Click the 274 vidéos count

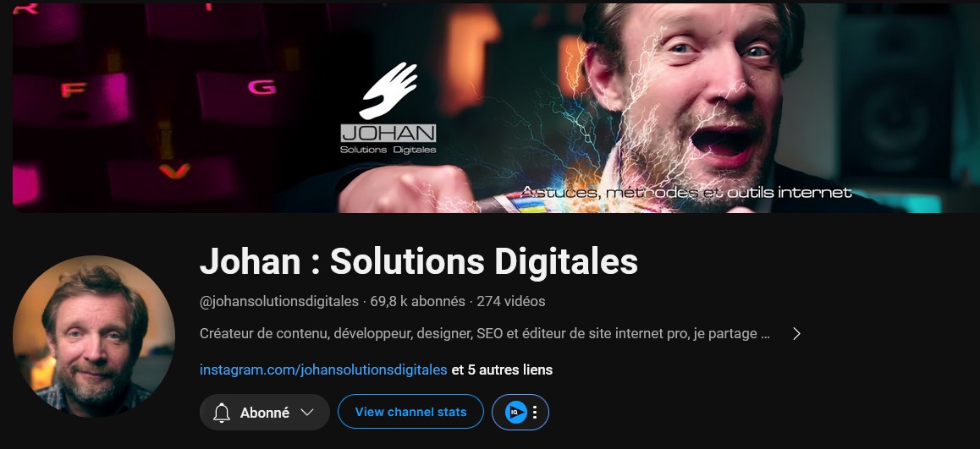point(510,302)
